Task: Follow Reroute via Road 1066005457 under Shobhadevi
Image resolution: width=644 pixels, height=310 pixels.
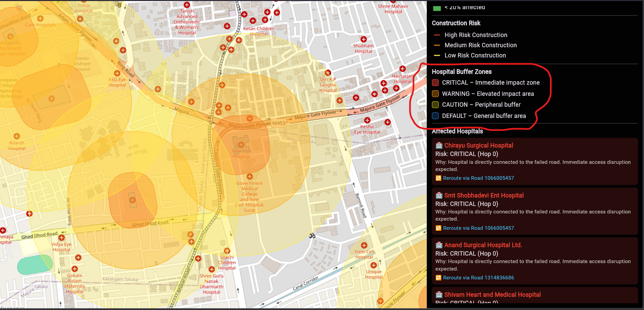Action: 478,228
